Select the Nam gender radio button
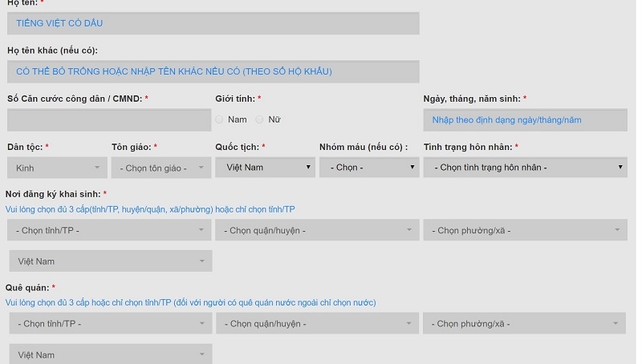 (220, 119)
